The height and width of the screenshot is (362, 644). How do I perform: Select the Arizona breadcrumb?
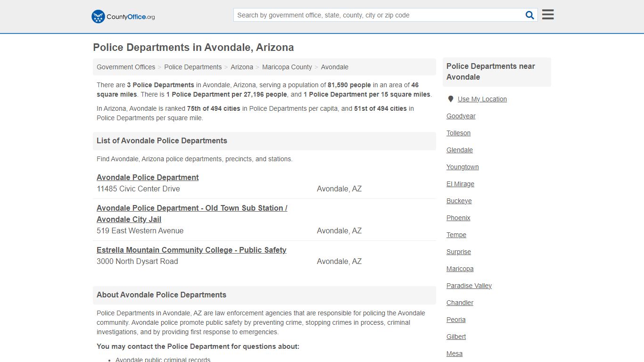(x=242, y=67)
